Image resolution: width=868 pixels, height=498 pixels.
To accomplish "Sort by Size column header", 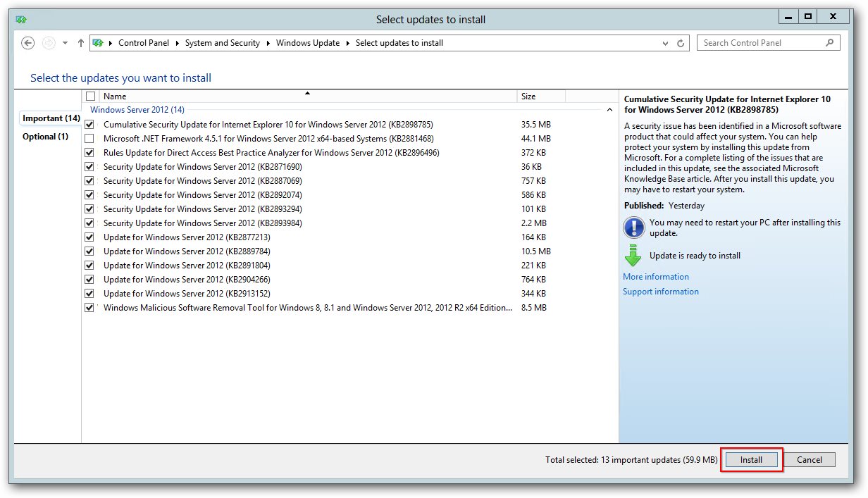I will pos(541,97).
